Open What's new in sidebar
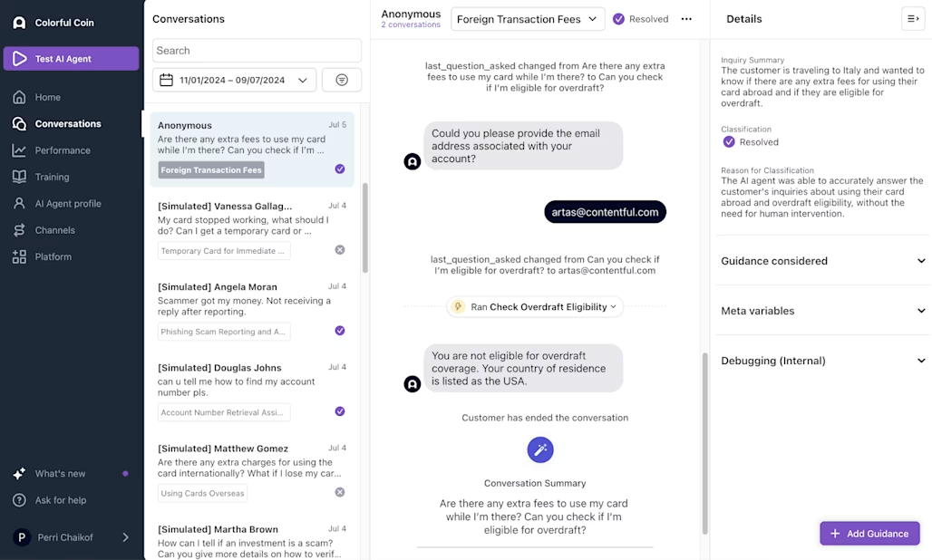Viewport: 932px width, 560px height. pyautogui.click(x=60, y=473)
